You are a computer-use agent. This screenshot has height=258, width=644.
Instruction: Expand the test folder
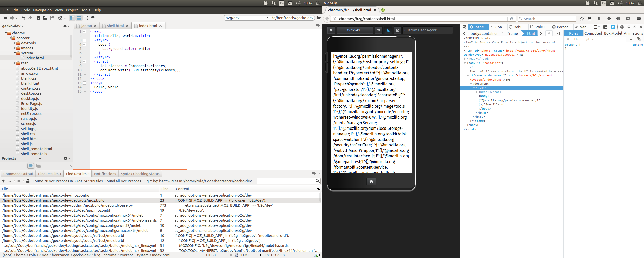click(15, 63)
